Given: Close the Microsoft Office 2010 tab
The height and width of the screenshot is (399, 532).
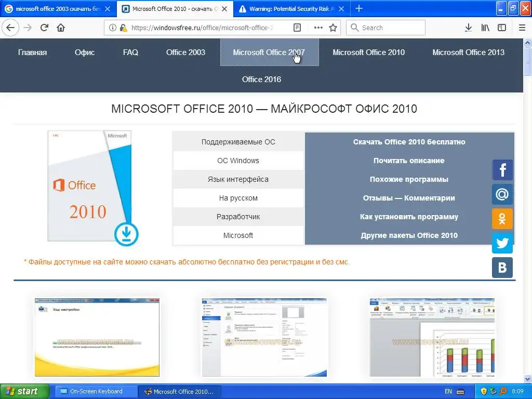Looking at the screenshot, I should pos(224,9).
